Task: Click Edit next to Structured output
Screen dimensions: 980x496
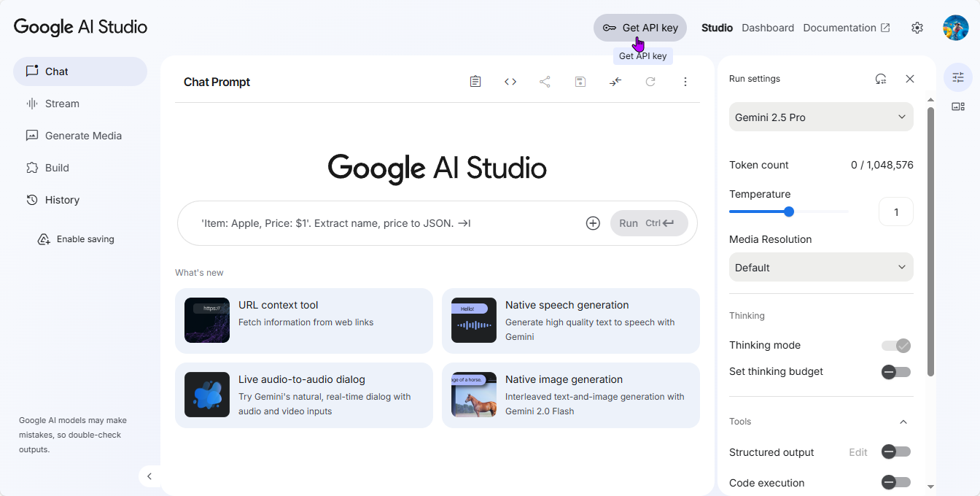Action: [858, 452]
